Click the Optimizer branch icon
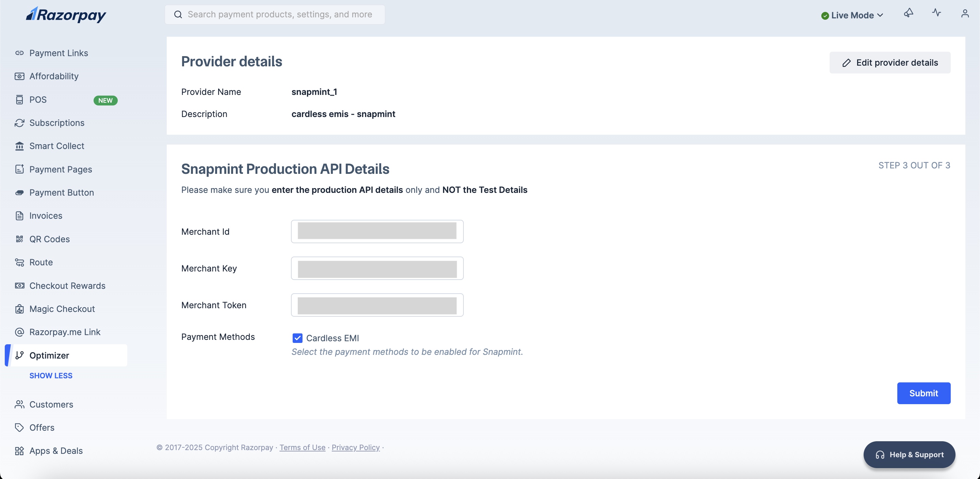The height and width of the screenshot is (479, 980). coord(19,356)
